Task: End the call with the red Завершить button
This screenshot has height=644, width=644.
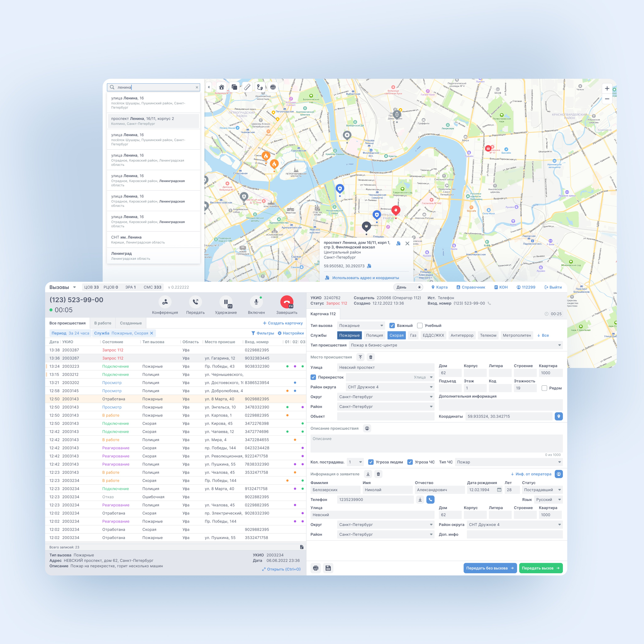Action: [x=287, y=302]
